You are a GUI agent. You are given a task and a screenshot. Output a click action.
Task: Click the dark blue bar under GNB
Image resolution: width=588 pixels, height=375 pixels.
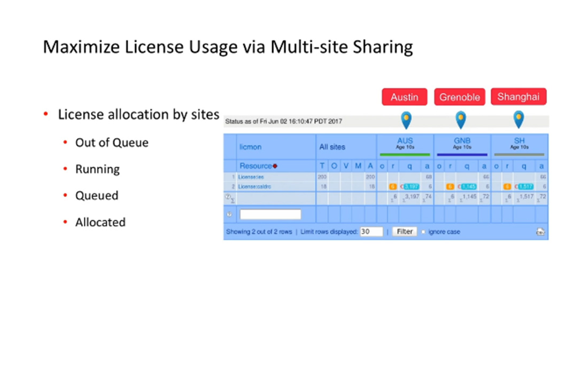coord(462,154)
